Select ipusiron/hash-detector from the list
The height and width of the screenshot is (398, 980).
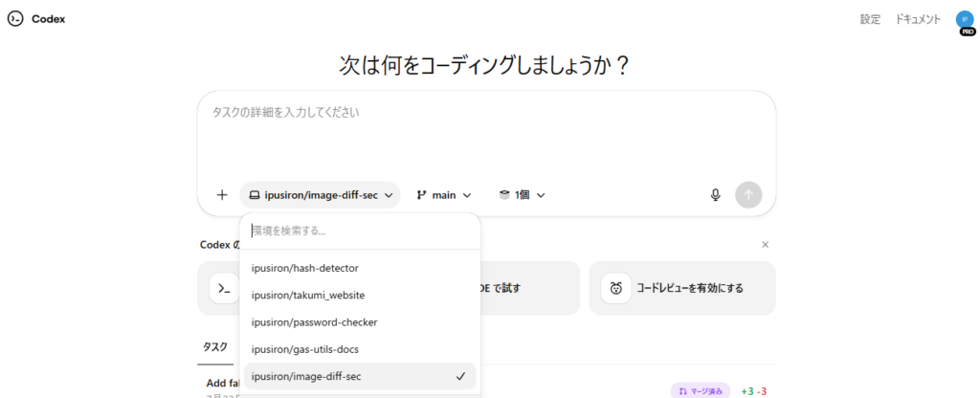(304, 268)
